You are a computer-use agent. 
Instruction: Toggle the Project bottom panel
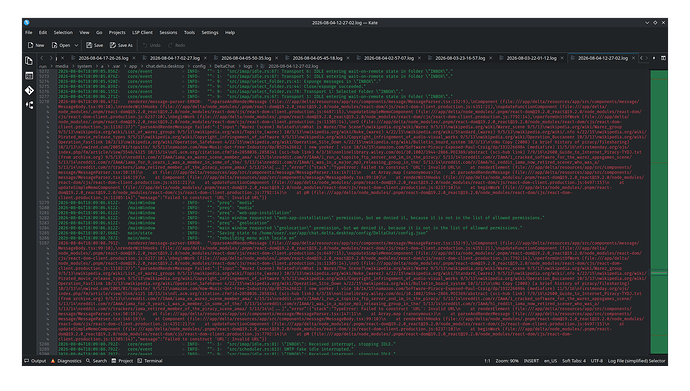click(x=122, y=361)
